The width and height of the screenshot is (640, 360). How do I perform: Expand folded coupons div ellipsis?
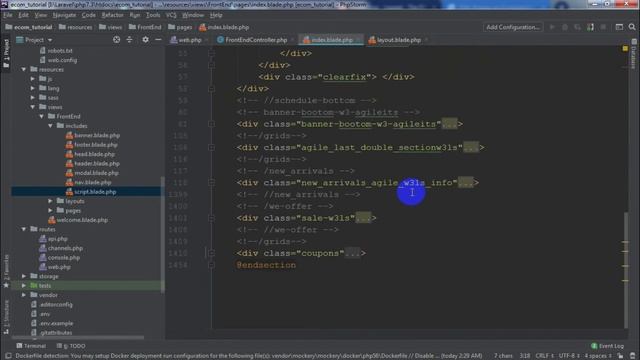(x=353, y=253)
